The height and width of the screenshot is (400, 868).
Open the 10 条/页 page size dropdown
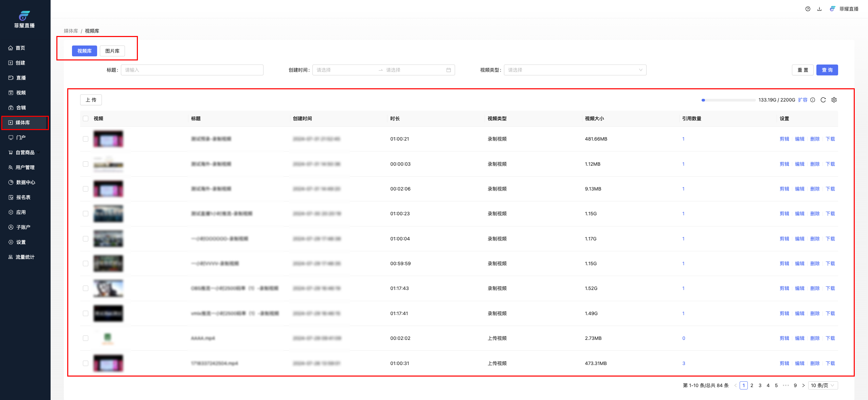click(822, 385)
